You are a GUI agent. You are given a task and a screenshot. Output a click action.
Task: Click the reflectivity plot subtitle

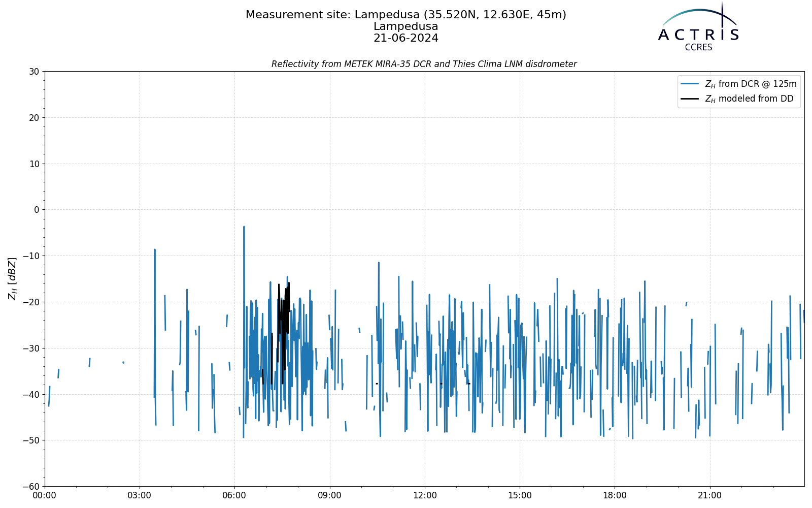pos(424,64)
